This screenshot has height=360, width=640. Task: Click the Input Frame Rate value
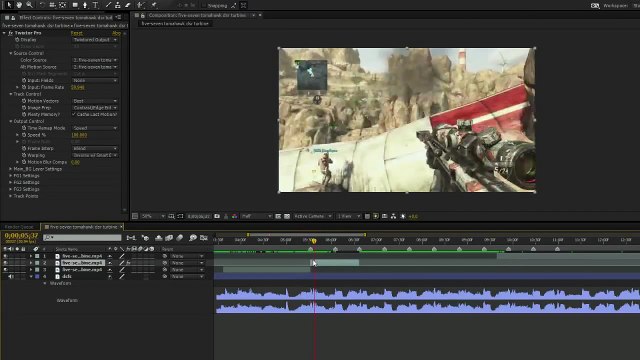coord(78,87)
